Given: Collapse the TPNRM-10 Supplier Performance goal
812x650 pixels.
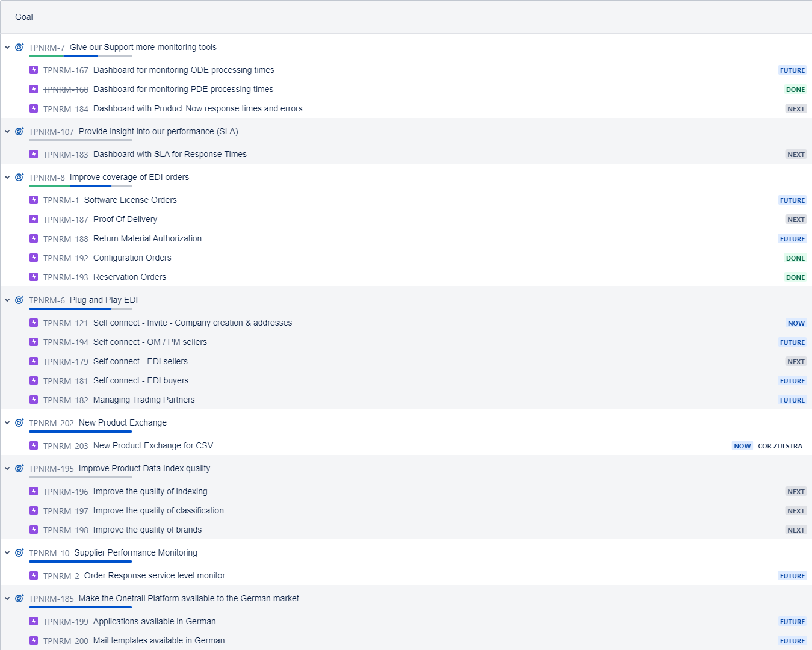Looking at the screenshot, I should pos(7,552).
